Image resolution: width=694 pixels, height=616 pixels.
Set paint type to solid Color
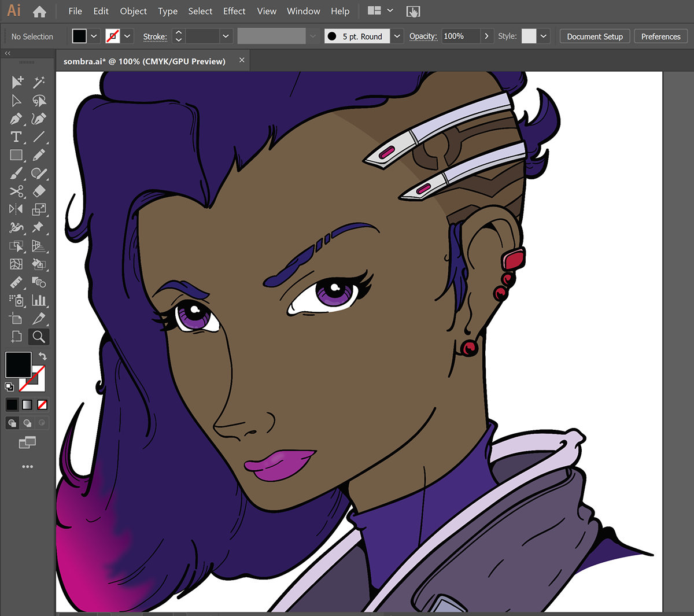click(x=12, y=405)
